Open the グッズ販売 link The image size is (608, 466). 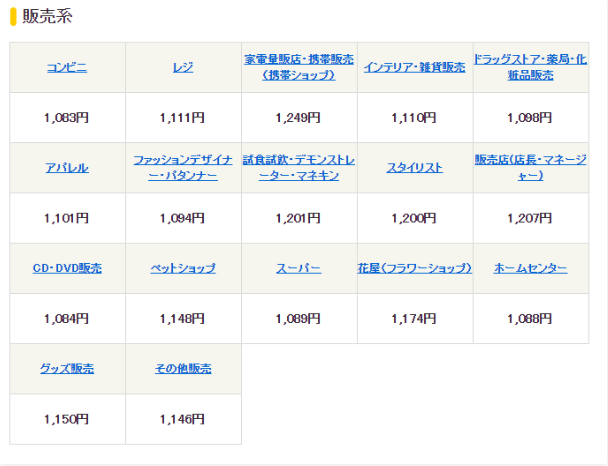(67, 368)
